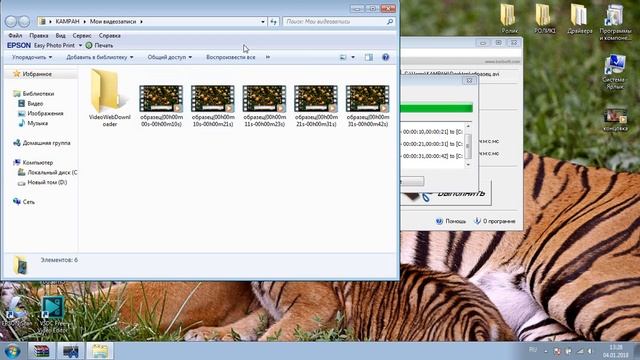Expand the Упорядочить dropdown

click(32, 57)
